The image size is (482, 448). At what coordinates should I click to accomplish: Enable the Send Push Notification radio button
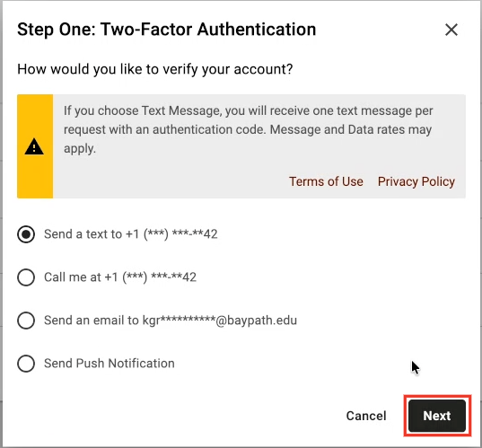point(26,364)
